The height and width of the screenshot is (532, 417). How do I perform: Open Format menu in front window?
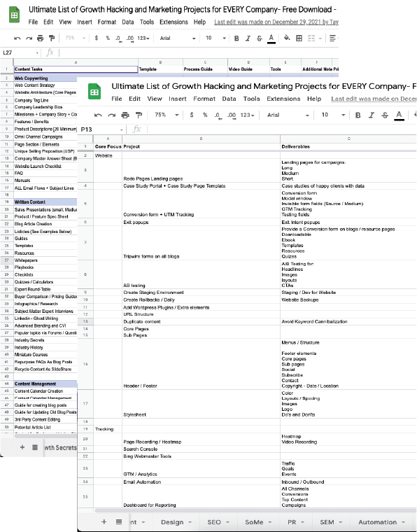point(204,99)
